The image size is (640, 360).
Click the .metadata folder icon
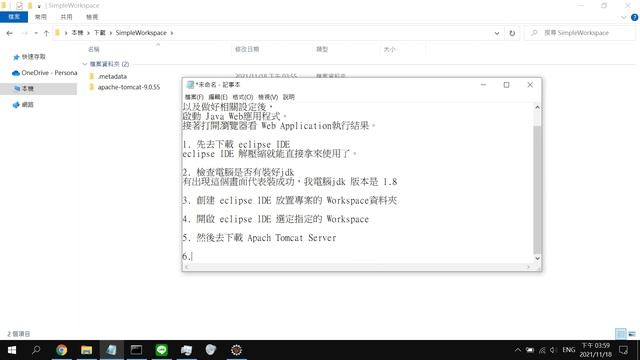click(x=92, y=76)
